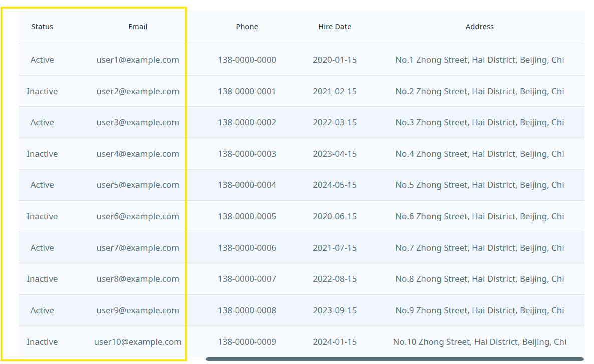
Task: Click the No.6 Zhong Street address cell
Action: (480, 216)
